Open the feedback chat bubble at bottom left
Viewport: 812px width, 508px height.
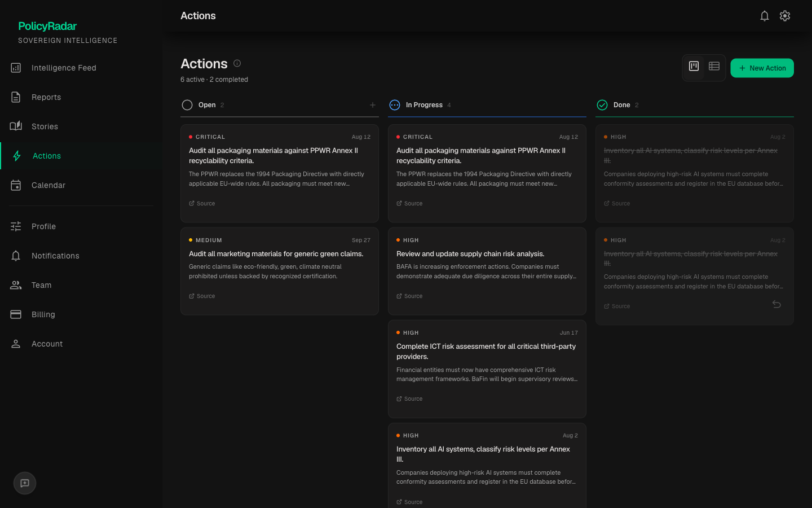(x=24, y=483)
